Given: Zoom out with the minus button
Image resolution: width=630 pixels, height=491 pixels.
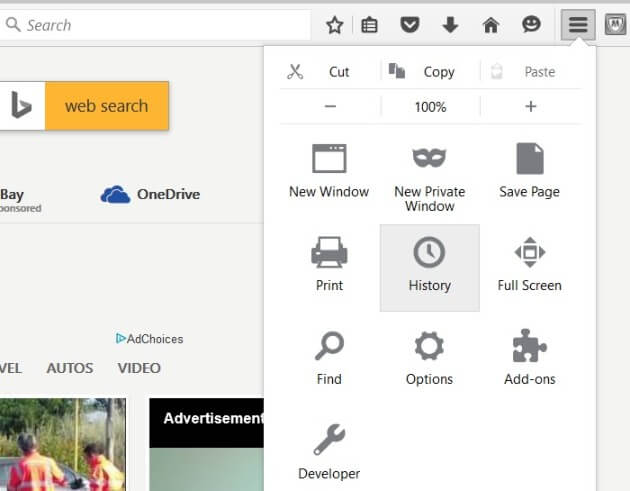Looking at the screenshot, I should (330, 107).
